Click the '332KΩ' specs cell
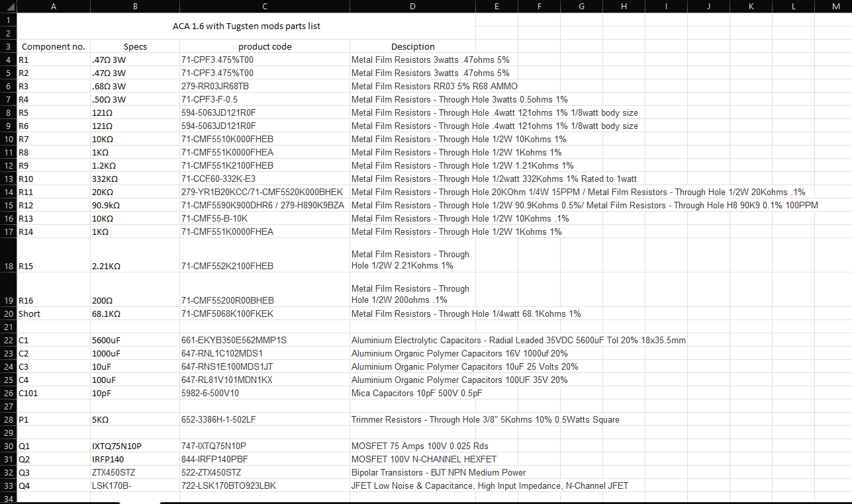 135,179
